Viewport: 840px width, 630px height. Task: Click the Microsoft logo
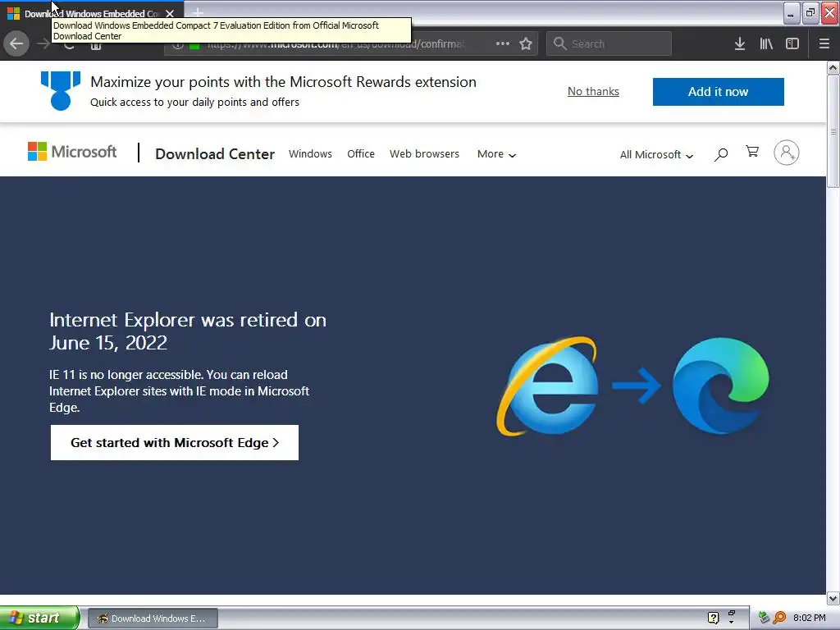[x=72, y=152]
